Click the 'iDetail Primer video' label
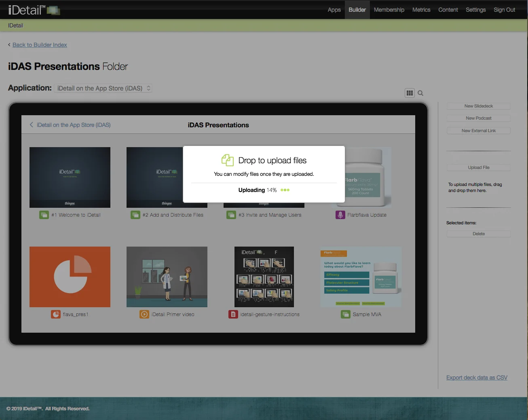The height and width of the screenshot is (420, 528). [173, 314]
